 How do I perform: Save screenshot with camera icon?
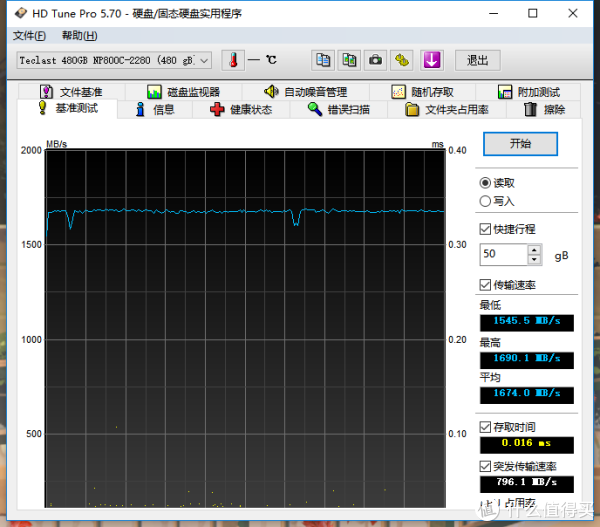(375, 60)
